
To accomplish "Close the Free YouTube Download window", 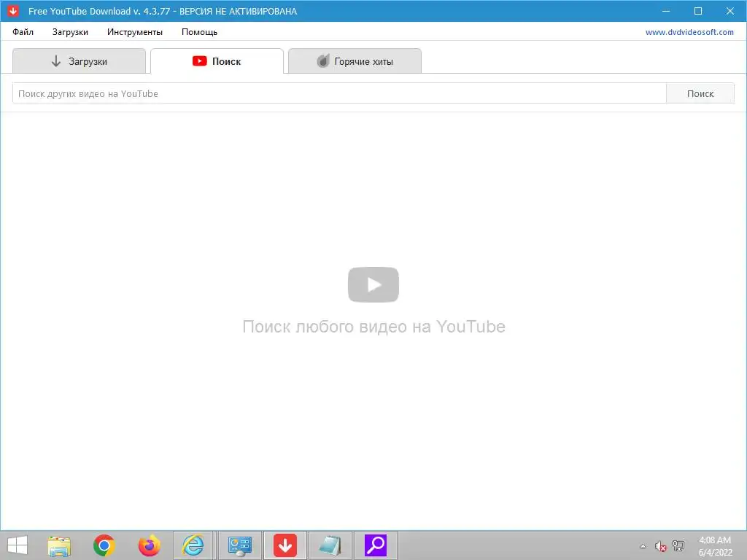I will (x=729, y=11).
